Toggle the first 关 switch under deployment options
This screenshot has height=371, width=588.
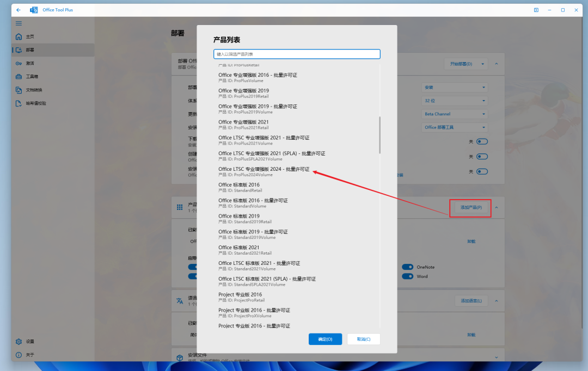coord(482,141)
